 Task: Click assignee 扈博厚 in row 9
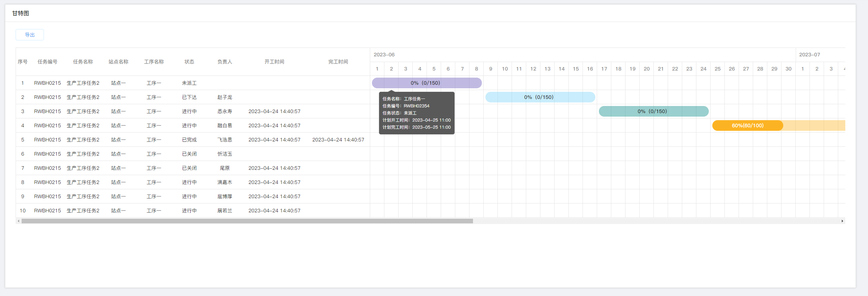(225, 196)
